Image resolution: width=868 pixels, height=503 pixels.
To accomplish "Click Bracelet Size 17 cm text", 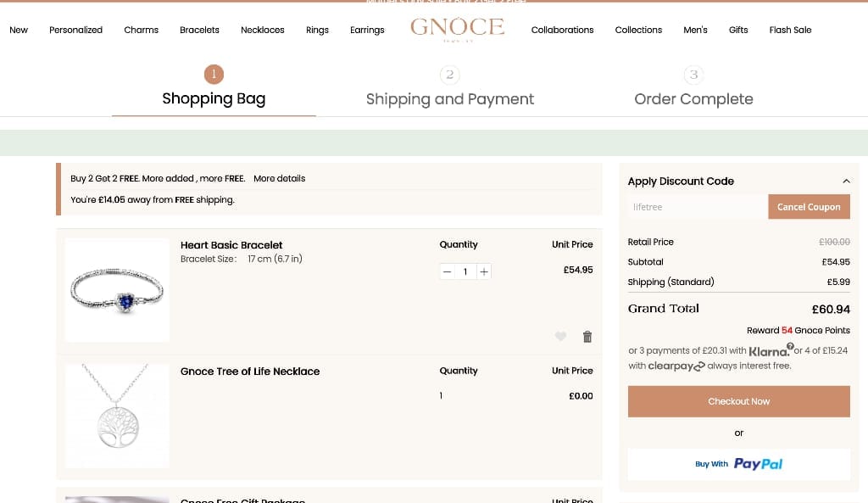I will 242,259.
